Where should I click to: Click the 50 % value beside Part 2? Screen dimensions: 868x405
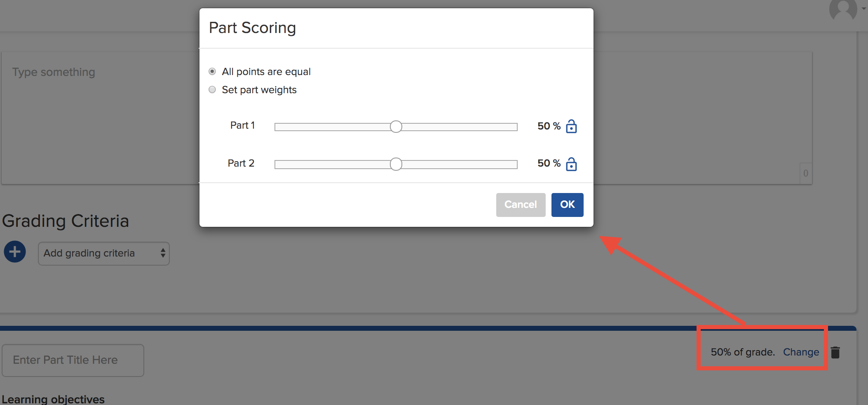[548, 163]
